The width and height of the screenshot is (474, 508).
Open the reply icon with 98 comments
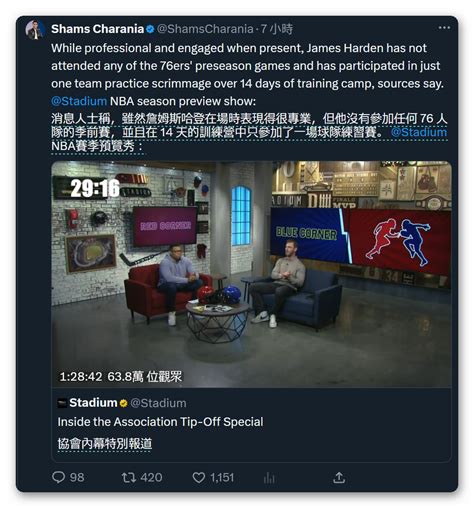tap(59, 477)
